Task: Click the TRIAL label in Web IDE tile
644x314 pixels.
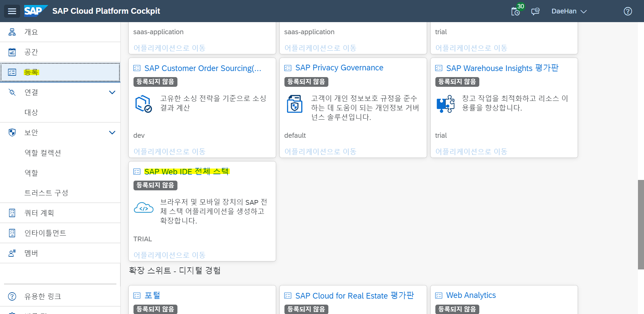Action: [x=143, y=239]
